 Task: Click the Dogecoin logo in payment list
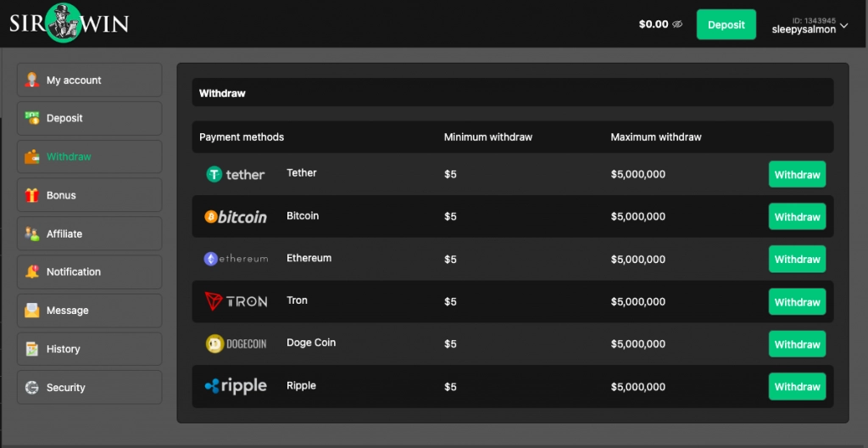click(236, 344)
